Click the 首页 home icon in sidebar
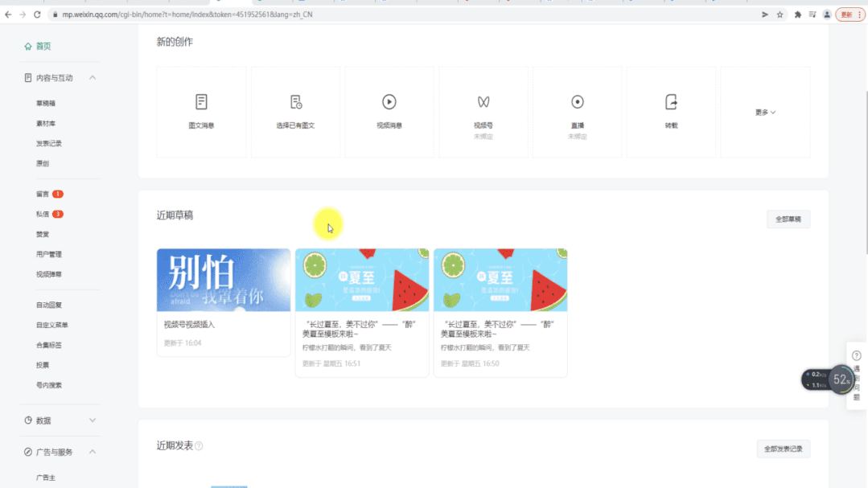Viewport: 868px width, 488px height. tap(27, 47)
